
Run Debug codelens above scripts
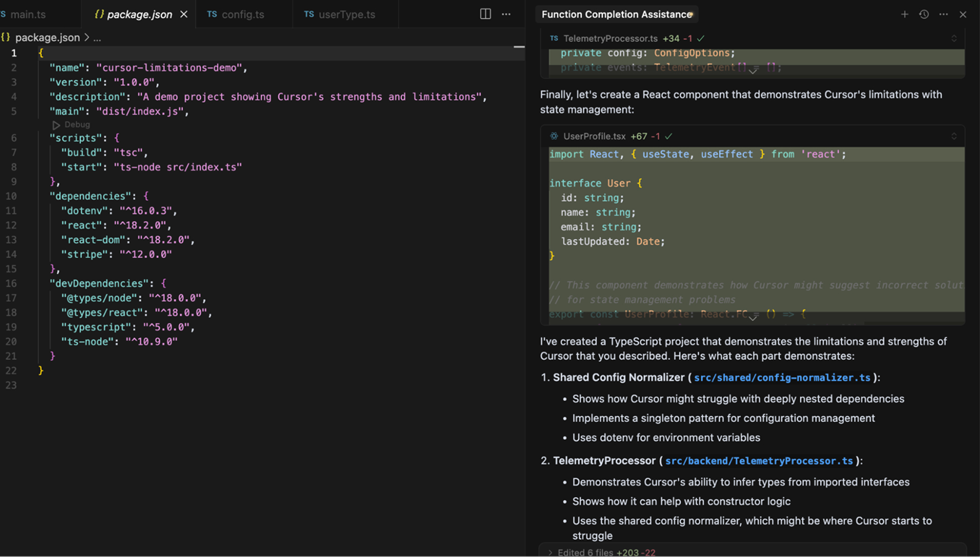pyautogui.click(x=71, y=124)
